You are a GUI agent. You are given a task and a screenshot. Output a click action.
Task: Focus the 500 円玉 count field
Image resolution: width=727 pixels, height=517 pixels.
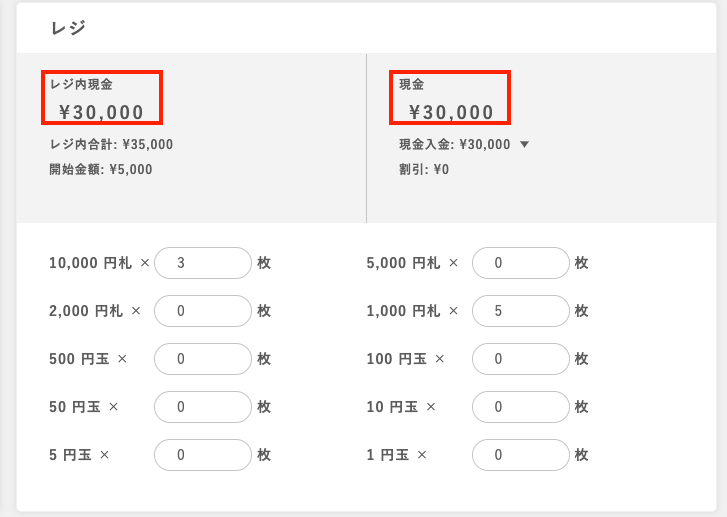pos(203,359)
